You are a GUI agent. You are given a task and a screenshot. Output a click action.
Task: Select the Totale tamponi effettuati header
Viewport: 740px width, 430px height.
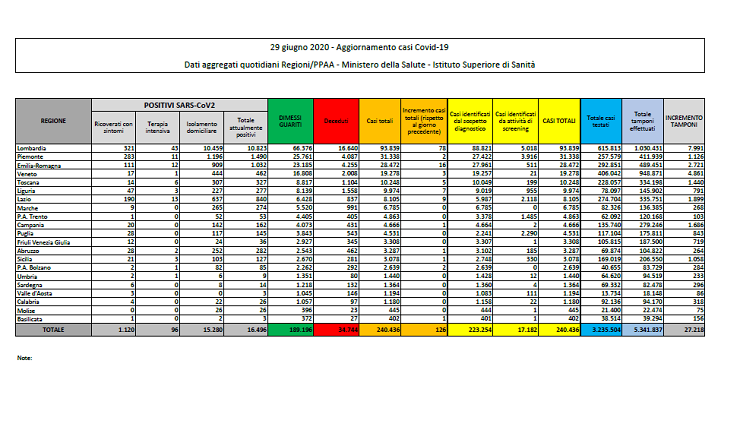coord(641,119)
